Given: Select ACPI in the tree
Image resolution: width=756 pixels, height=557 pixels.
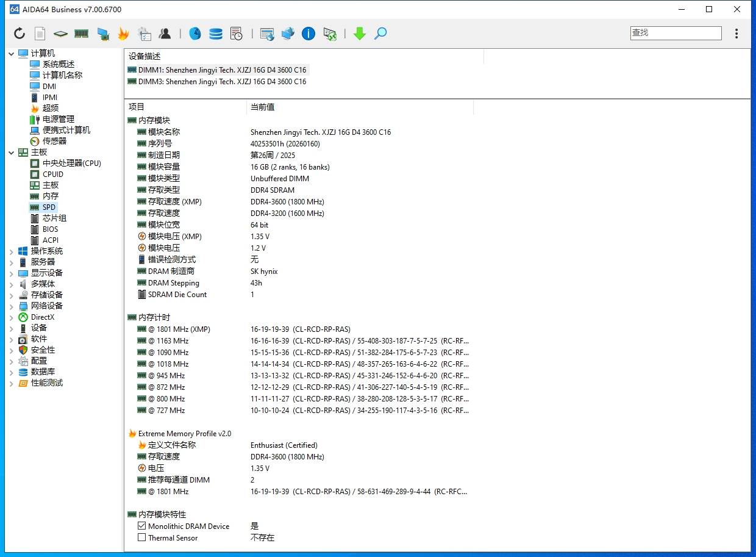Looking at the screenshot, I should [x=51, y=240].
